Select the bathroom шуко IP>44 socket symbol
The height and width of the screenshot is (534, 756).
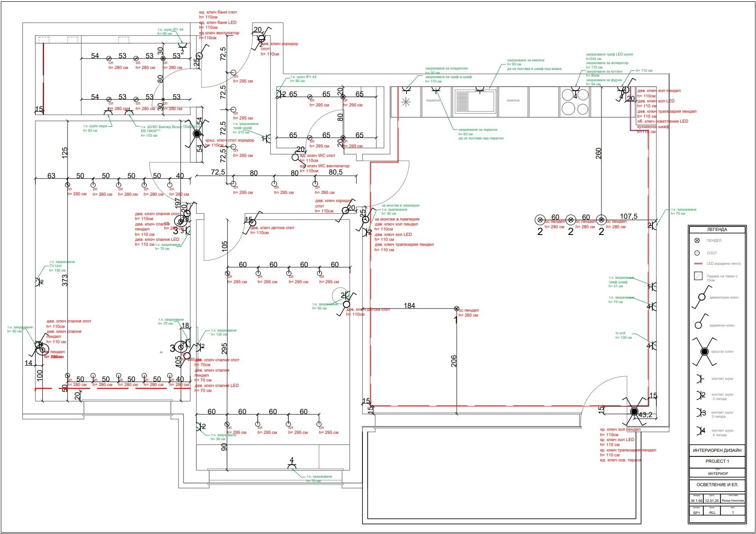coord(182,48)
